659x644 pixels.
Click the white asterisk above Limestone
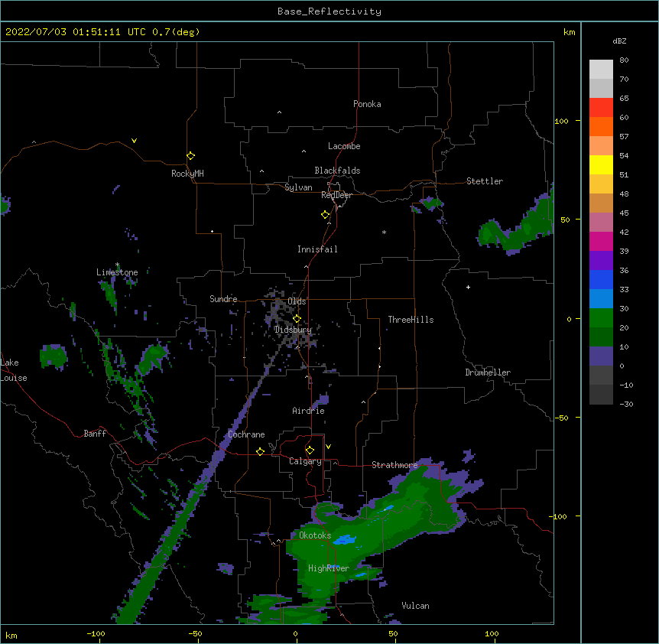tap(117, 265)
